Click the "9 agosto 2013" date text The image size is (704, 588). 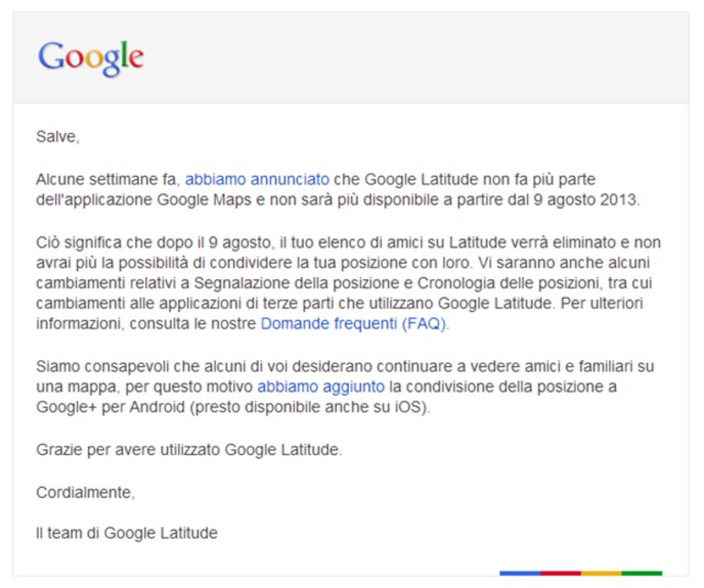click(x=586, y=199)
